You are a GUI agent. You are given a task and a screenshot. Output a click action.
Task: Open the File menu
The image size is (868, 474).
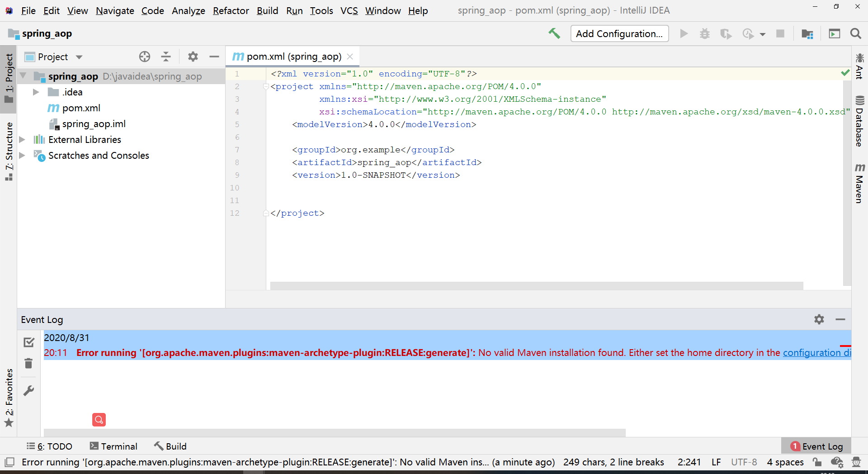pos(28,10)
